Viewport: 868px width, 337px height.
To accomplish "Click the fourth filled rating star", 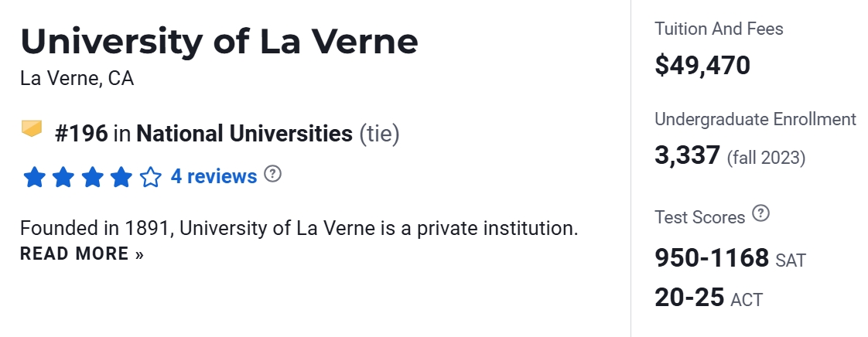I will tap(121, 178).
